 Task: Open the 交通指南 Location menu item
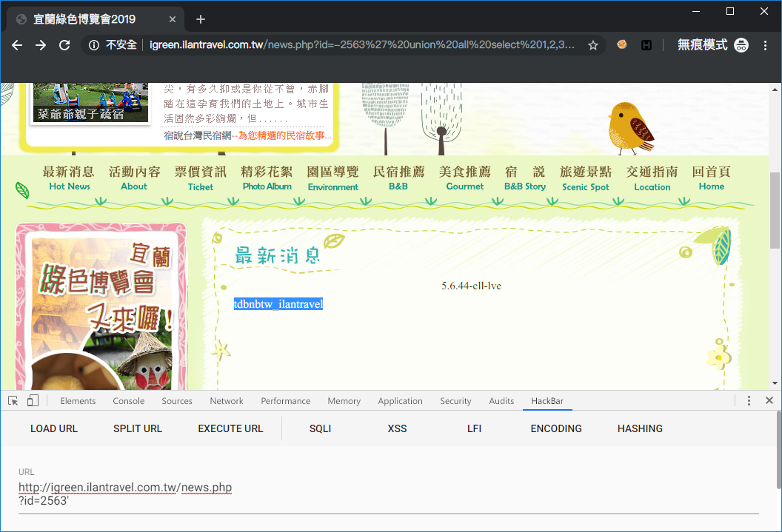tap(652, 178)
